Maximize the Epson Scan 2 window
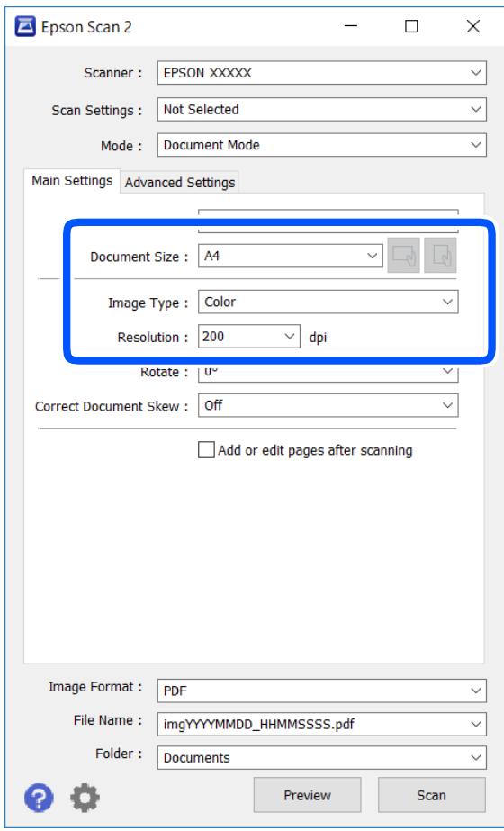 click(411, 26)
